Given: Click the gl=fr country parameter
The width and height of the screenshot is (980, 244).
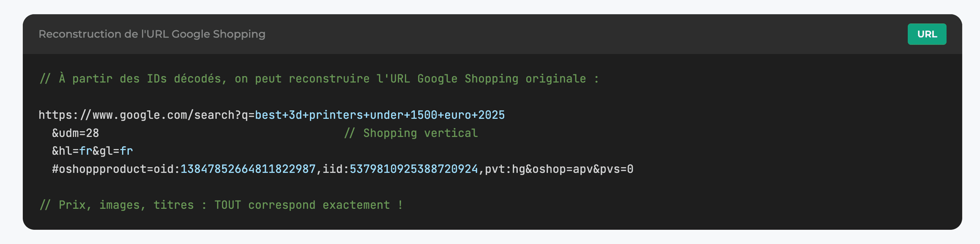Looking at the screenshot, I should pos(116,151).
